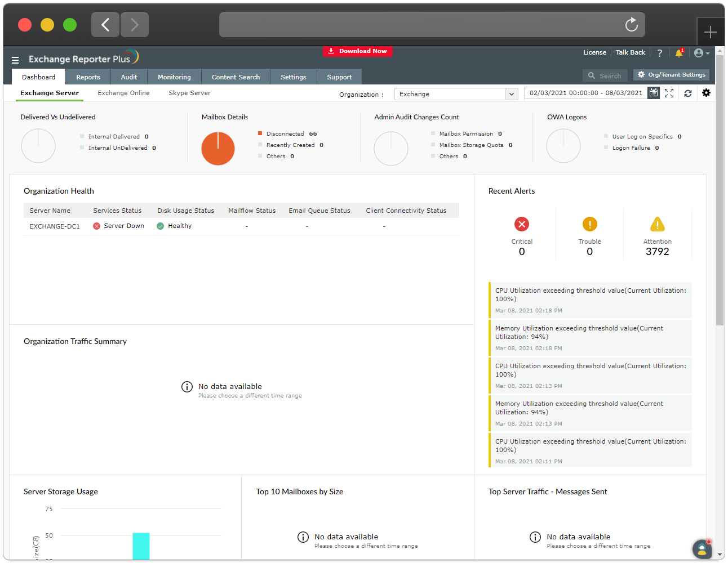Screen dimensions: 728x563
Task: Toggle the Disconnected legend entry
Action: 287,134
